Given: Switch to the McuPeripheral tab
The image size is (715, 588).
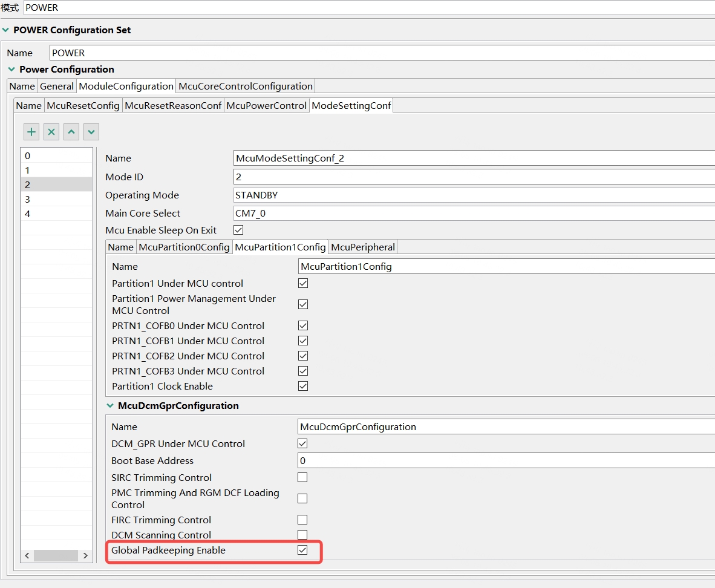Looking at the screenshot, I should [362, 246].
